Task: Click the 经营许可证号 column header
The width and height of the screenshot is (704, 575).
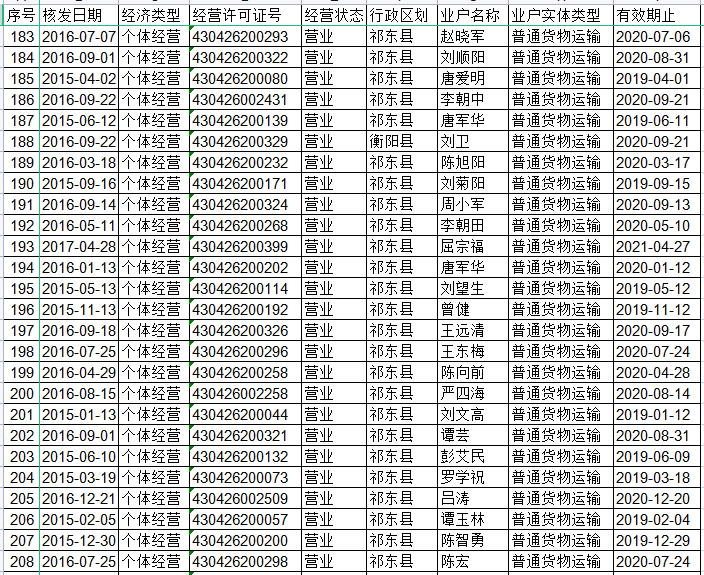Action: (243, 15)
